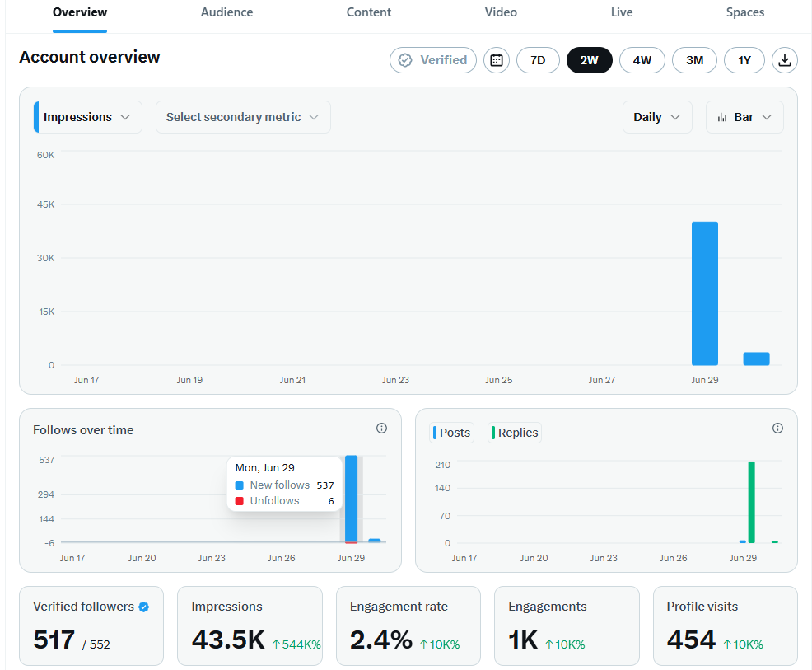Open the Bar chart type dropdown
812x670 pixels.
pos(744,117)
